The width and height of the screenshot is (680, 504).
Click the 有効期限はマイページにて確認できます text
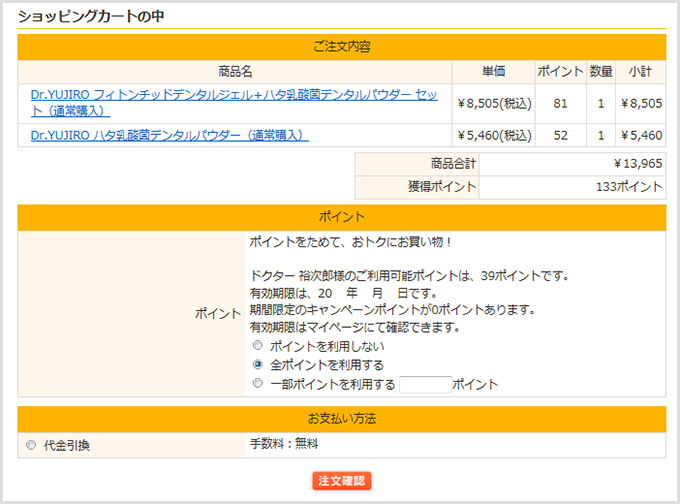(x=355, y=327)
